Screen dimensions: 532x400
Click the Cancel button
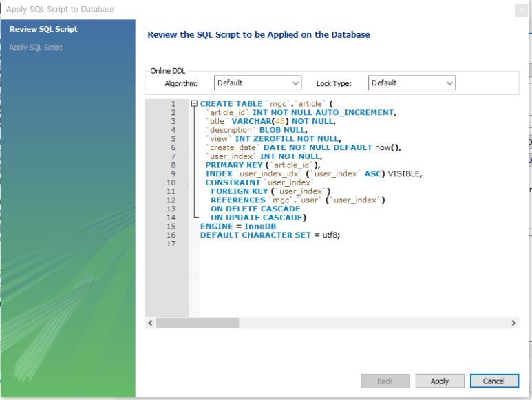pos(494,381)
